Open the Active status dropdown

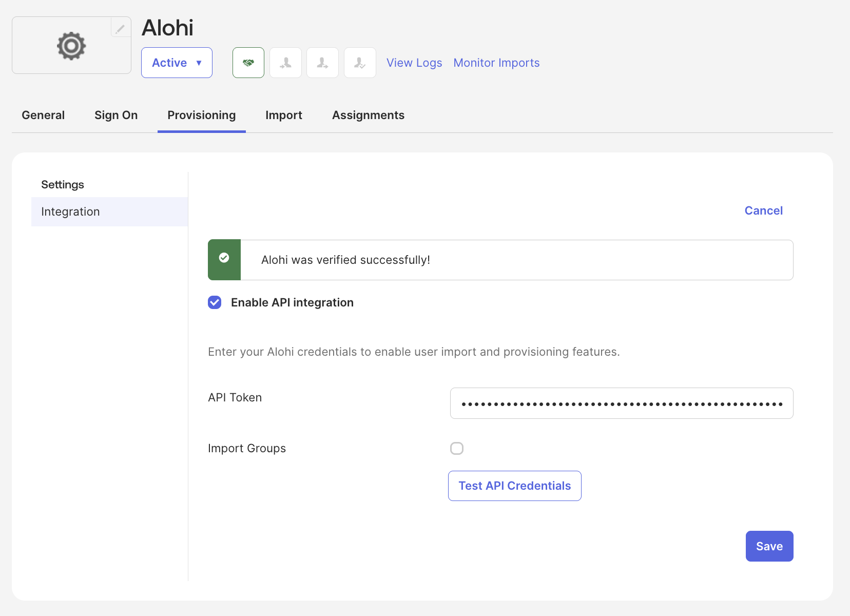[177, 63]
